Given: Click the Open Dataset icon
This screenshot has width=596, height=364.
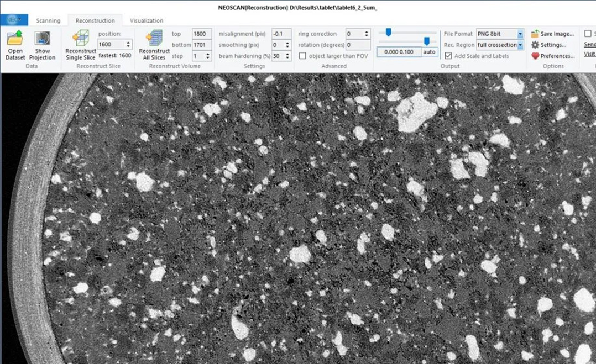Looking at the screenshot, I should pos(15,39).
